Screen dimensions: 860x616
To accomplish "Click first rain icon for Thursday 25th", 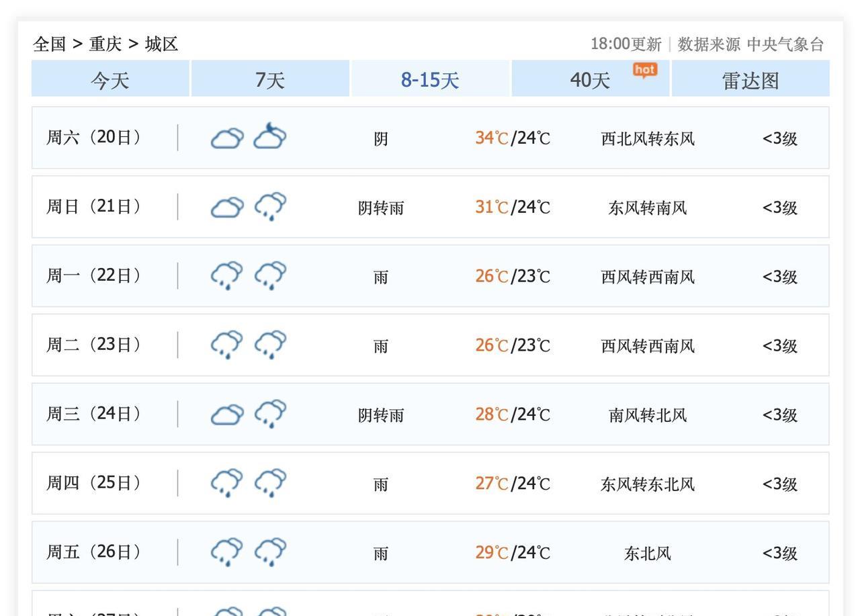I will coord(227,483).
